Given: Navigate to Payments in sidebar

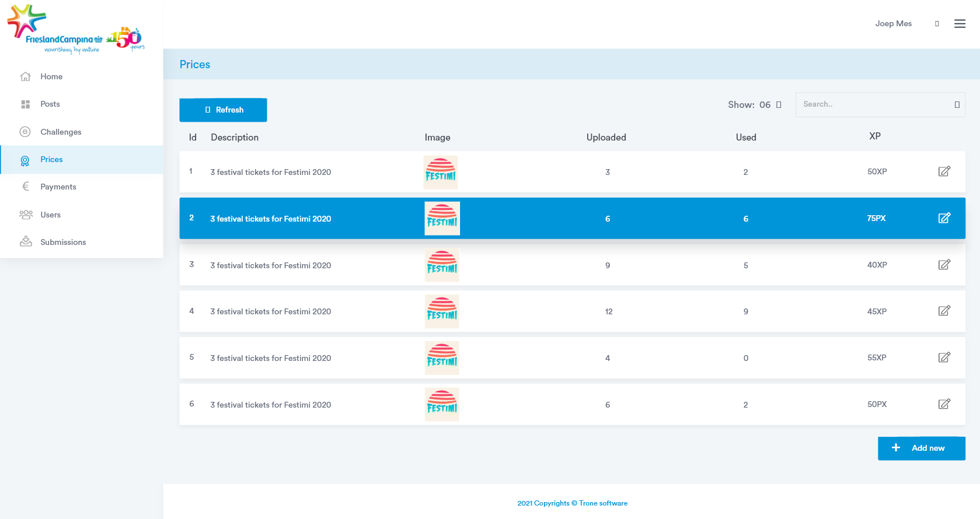Looking at the screenshot, I should (x=58, y=187).
